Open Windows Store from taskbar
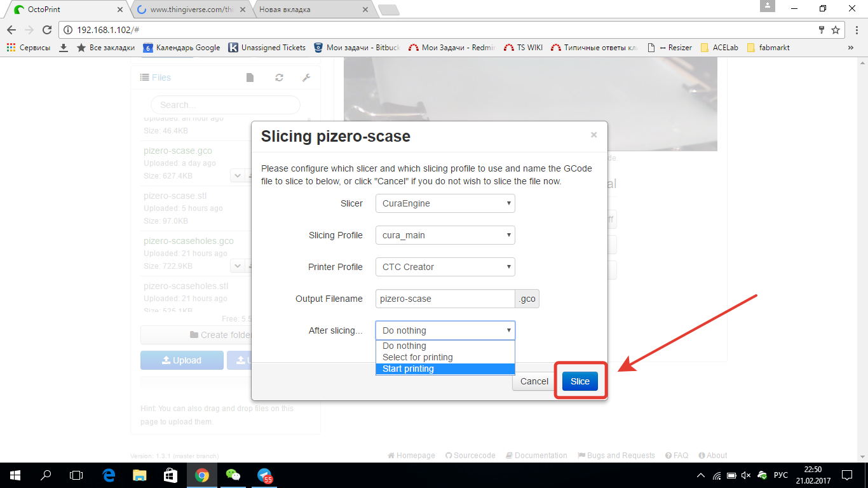Screen dimensions: 868x488 (170, 475)
